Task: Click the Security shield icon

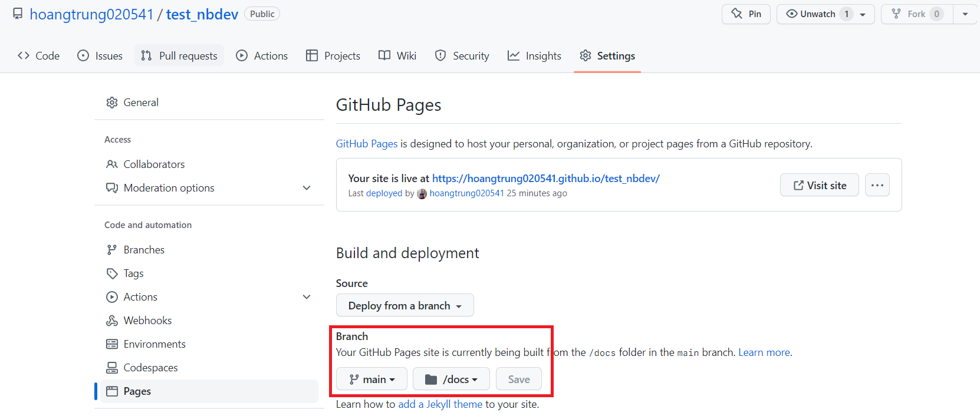Action: click(x=440, y=55)
